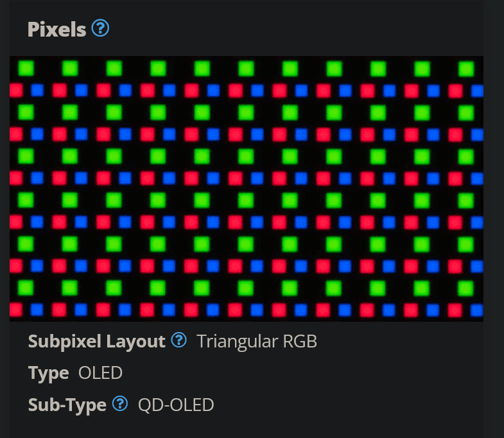Click rightmost blue subpixel in first red-blue row
Image resolution: width=504 pixels, height=438 pixels.
(477, 91)
